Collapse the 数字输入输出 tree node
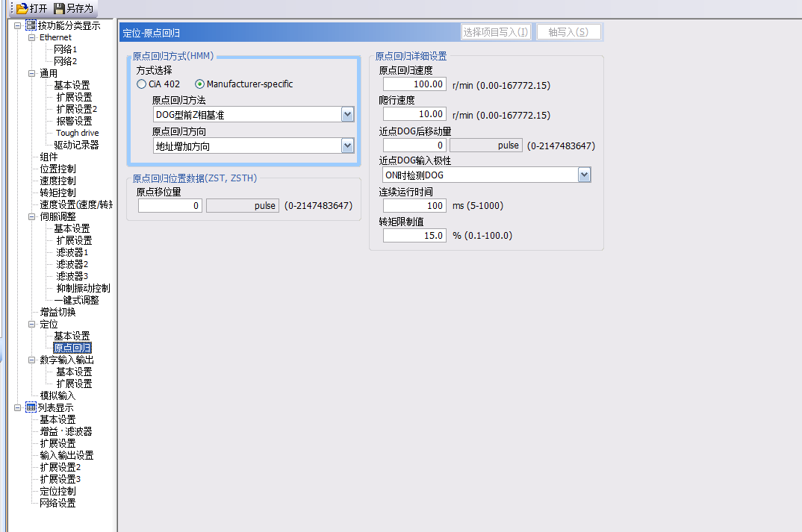The width and height of the screenshot is (802, 532). pyautogui.click(x=31, y=360)
